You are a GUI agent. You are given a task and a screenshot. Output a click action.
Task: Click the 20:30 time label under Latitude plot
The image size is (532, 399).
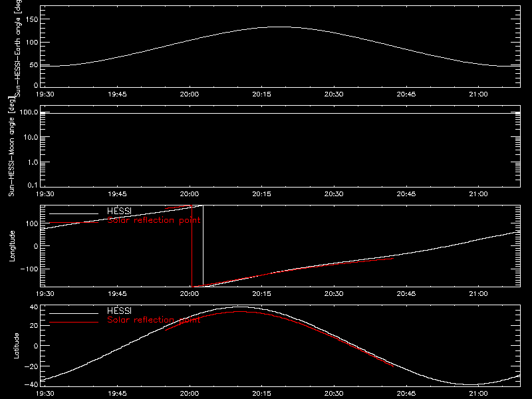click(x=334, y=393)
